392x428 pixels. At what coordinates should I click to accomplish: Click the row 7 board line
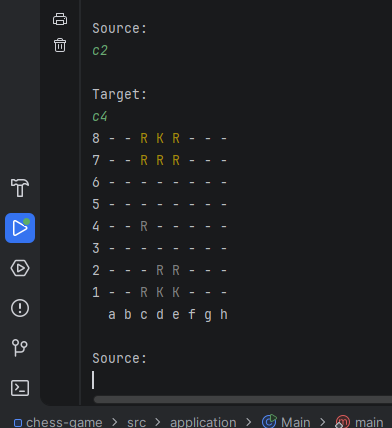click(160, 160)
